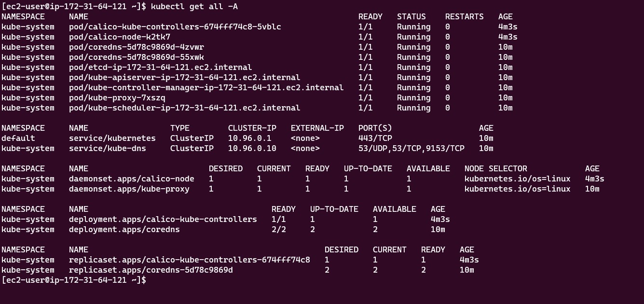Click replicaset.apps/coredns-5d78c9869d name
Screen dimensions: 644x304
(151, 270)
